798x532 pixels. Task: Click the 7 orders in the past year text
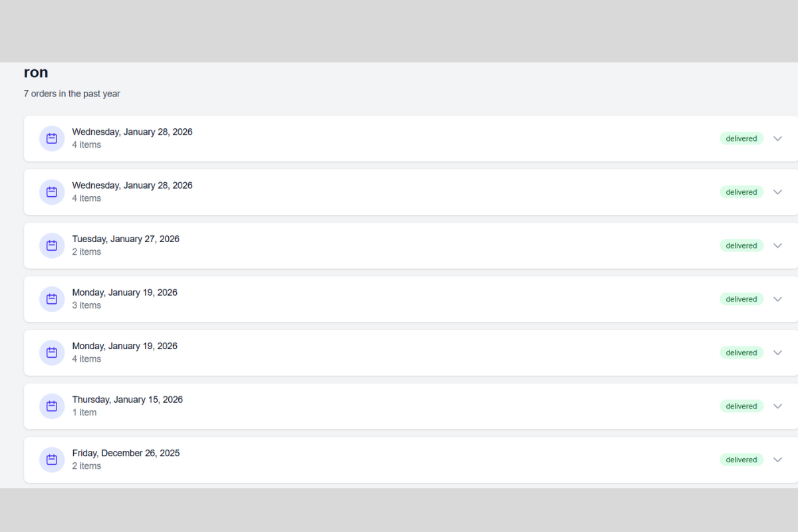pos(72,93)
